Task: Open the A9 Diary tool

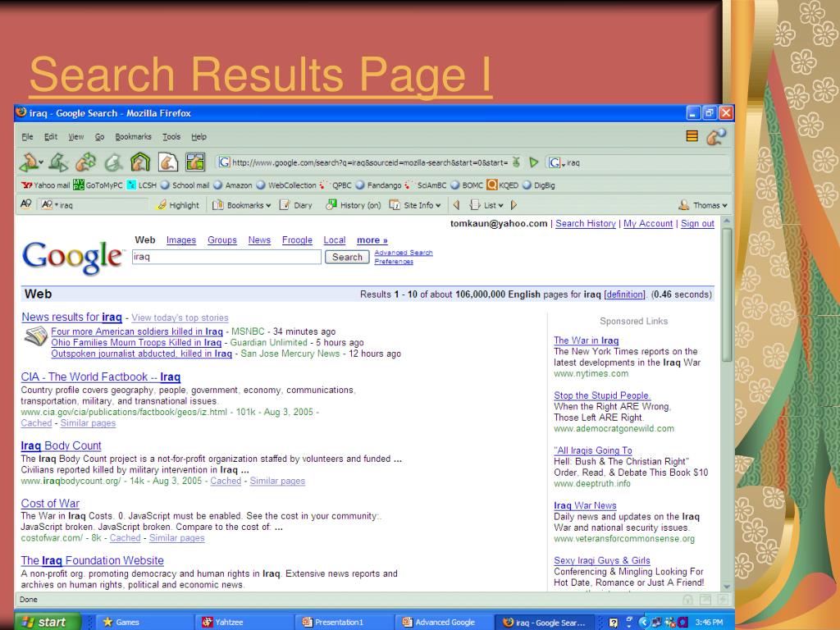Action: click(295, 205)
